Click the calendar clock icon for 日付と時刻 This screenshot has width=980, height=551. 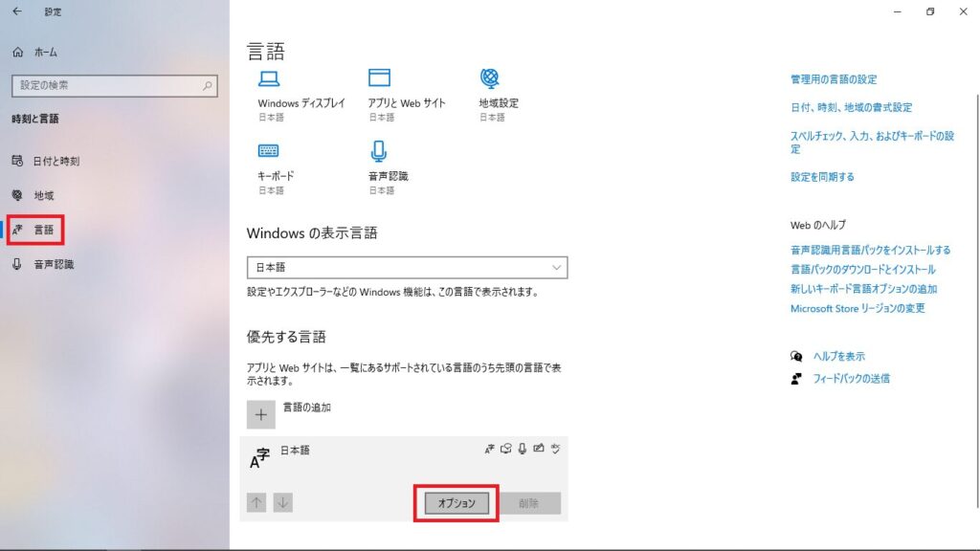point(17,161)
